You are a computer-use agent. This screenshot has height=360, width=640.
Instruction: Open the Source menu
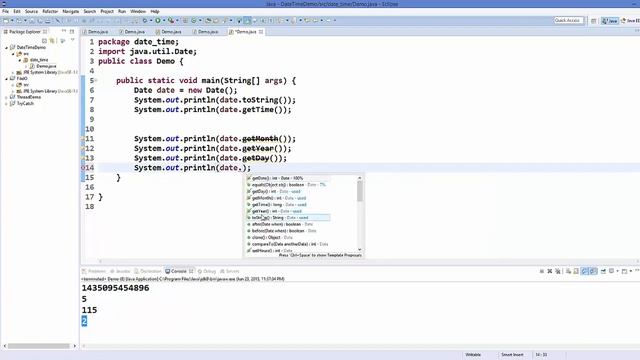point(31,11)
